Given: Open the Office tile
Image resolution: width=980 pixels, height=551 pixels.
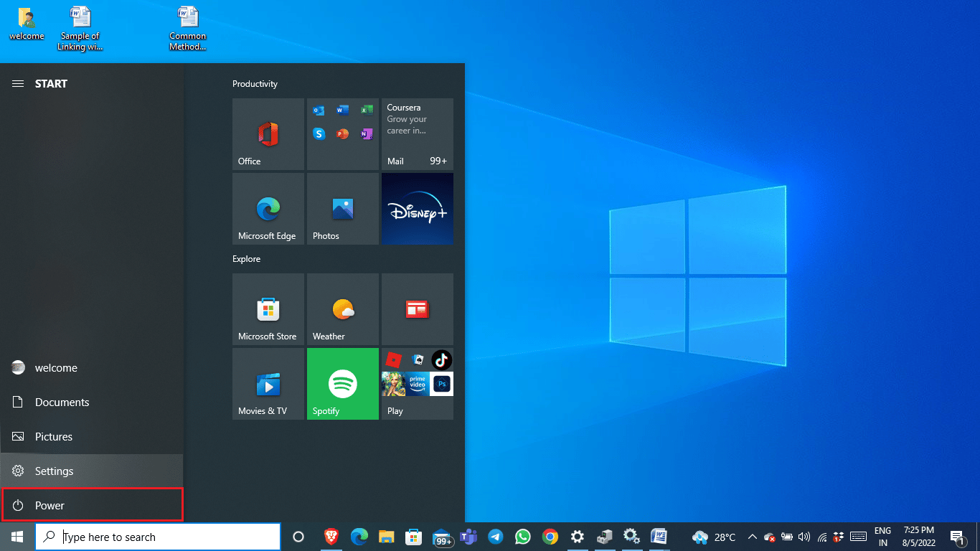Looking at the screenshot, I should (x=268, y=134).
